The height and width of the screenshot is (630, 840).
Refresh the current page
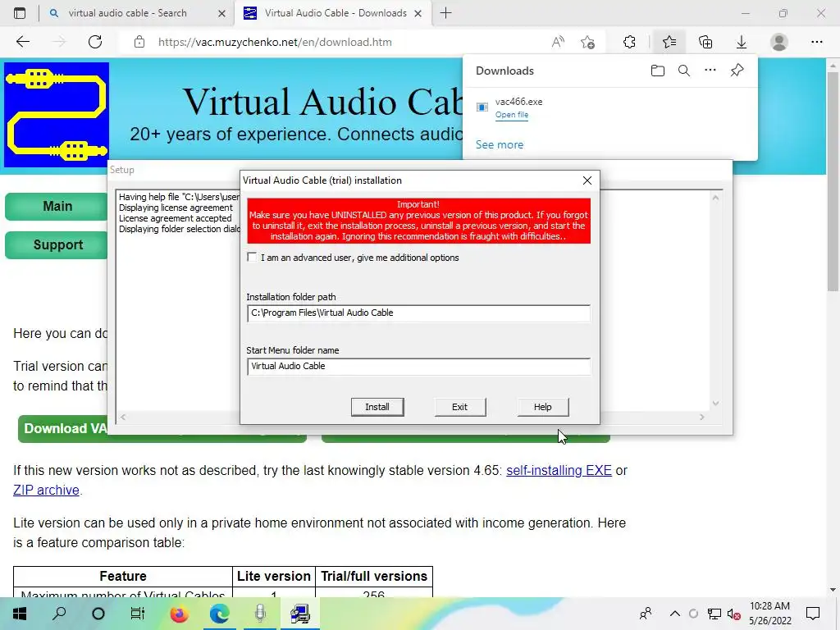95,42
